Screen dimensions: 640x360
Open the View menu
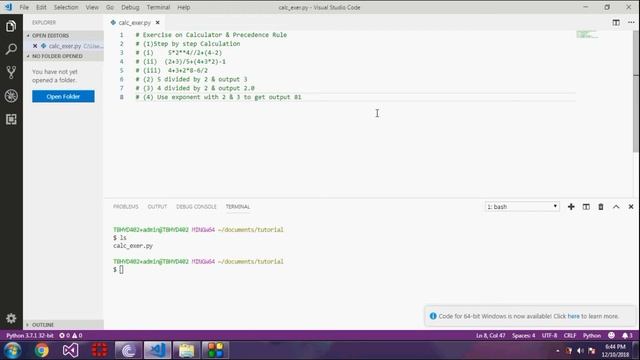[x=92, y=7]
